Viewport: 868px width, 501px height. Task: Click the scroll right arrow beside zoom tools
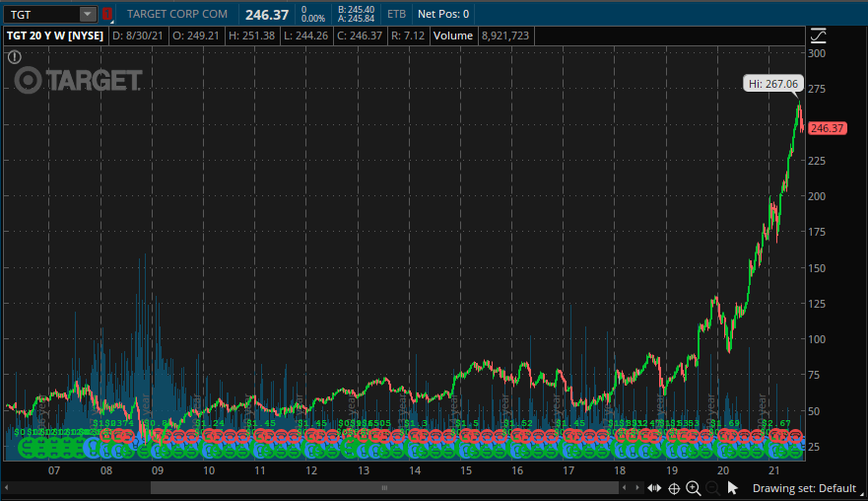pos(637,488)
